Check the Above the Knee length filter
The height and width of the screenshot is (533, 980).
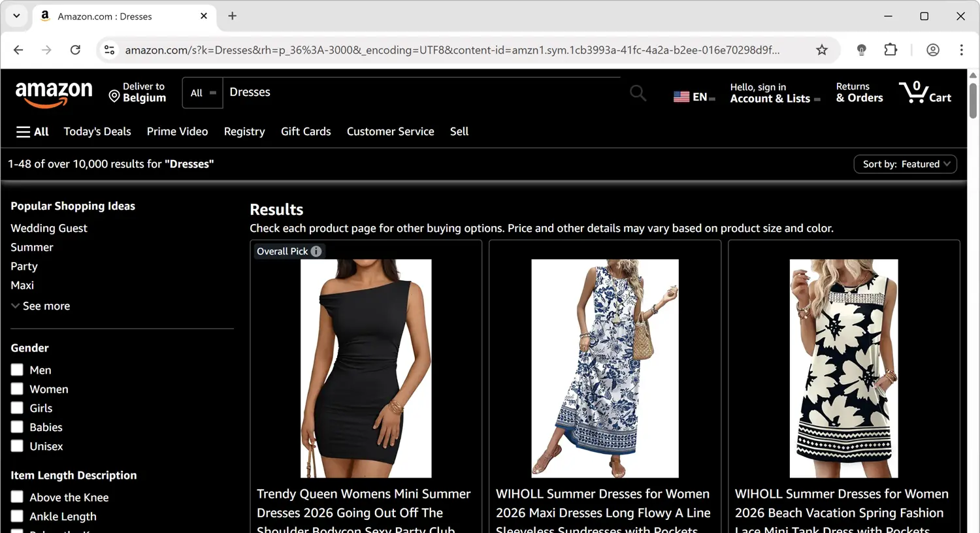(17, 497)
